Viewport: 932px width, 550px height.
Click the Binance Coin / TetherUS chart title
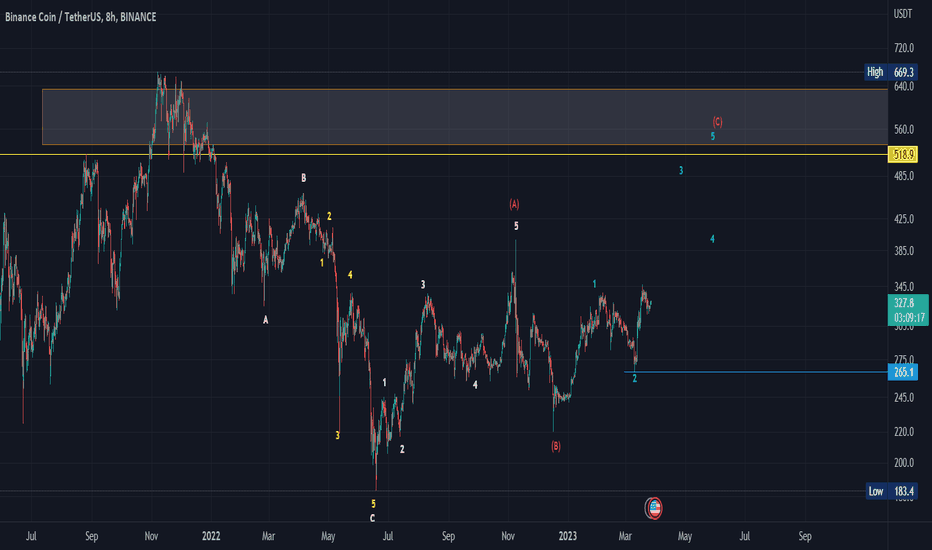[x=81, y=17]
